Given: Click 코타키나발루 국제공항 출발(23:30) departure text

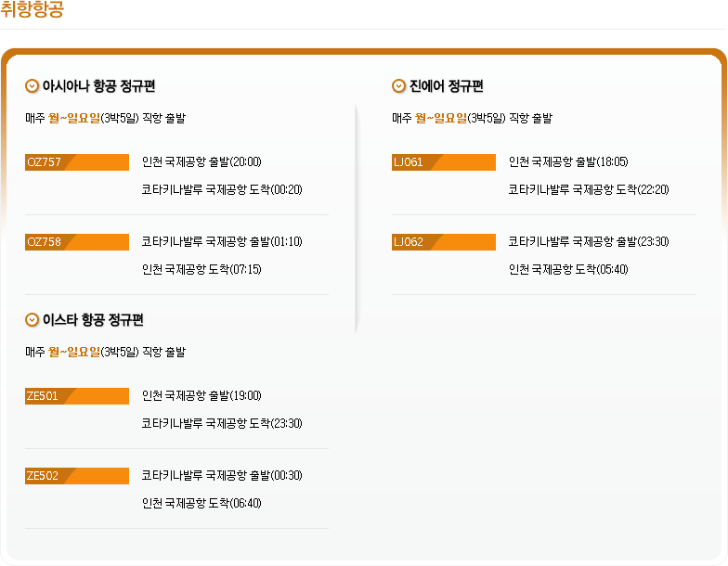Looking at the screenshot, I should click(589, 241).
